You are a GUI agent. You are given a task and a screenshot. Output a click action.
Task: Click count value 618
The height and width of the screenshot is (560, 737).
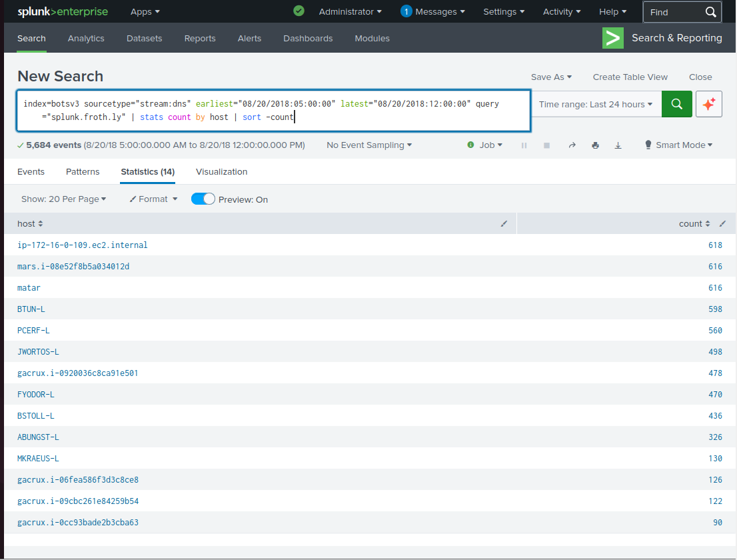coord(716,245)
